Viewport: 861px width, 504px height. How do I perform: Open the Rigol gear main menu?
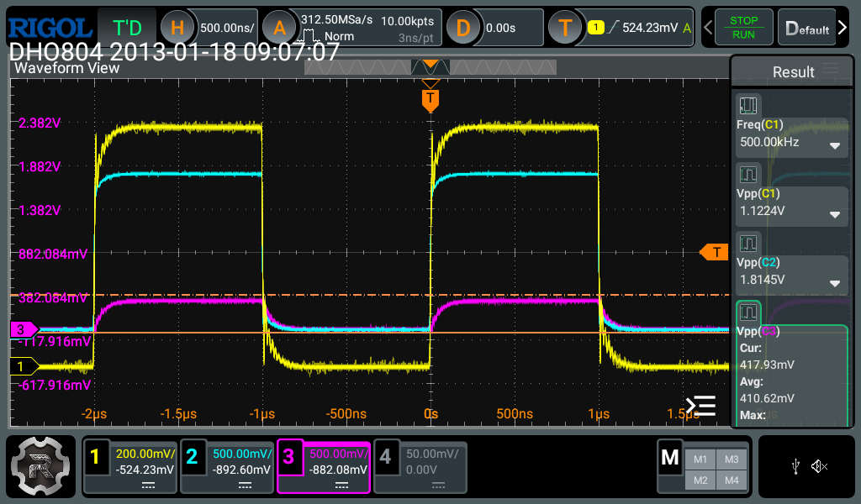[38, 468]
